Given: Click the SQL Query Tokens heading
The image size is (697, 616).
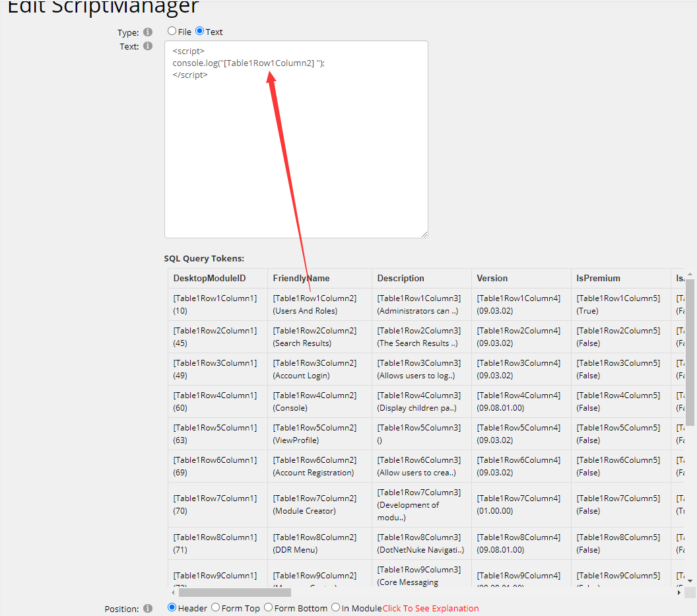Looking at the screenshot, I should [x=204, y=258].
